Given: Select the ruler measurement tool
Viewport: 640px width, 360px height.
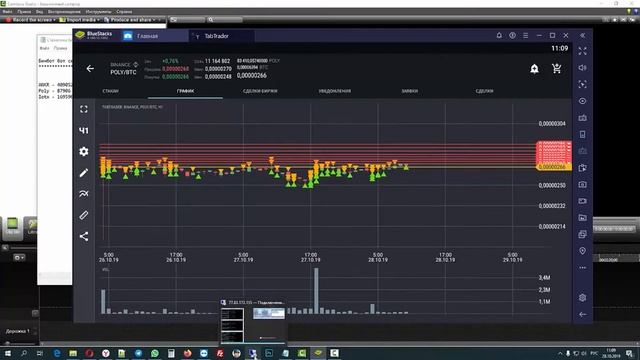Looking at the screenshot, I should (84, 215).
